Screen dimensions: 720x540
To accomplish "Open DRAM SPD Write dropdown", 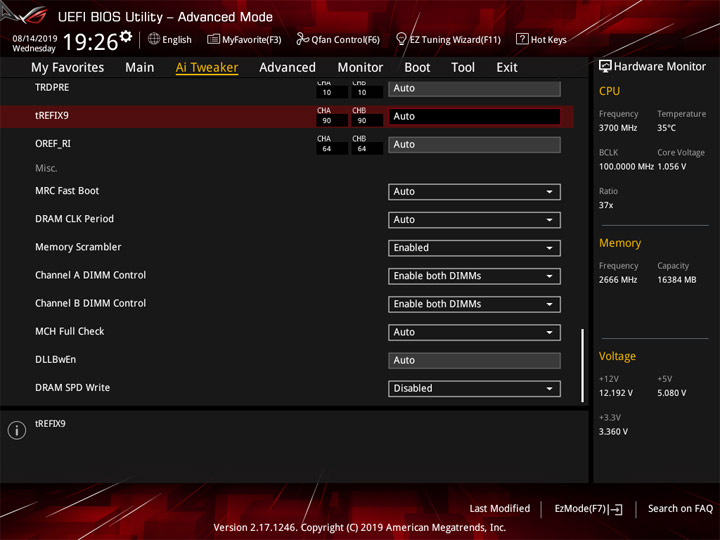I will (474, 388).
